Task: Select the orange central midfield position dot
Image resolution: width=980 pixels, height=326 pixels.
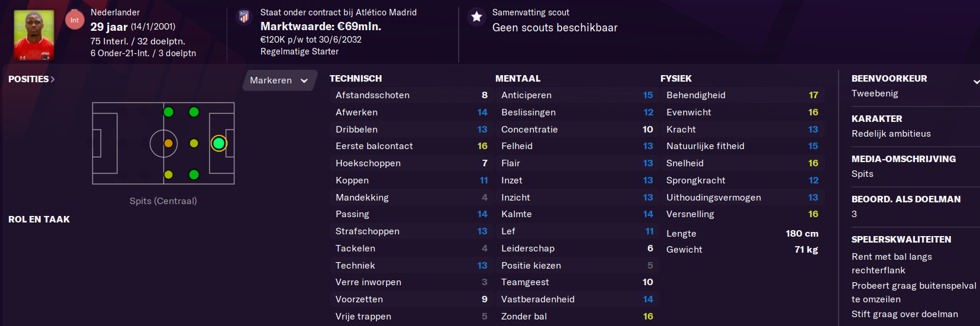Action: 169,143
